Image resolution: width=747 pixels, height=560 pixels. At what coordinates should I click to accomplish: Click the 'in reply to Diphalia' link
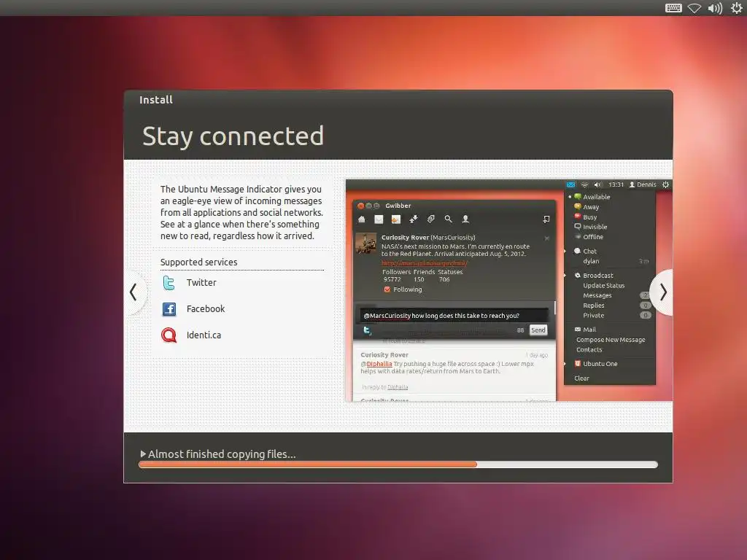(385, 387)
